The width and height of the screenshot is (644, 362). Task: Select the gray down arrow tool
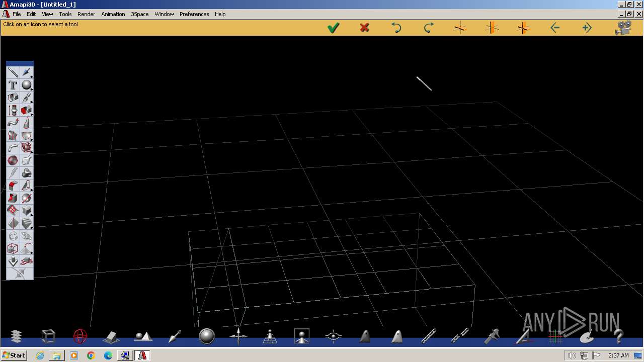tap(13, 261)
